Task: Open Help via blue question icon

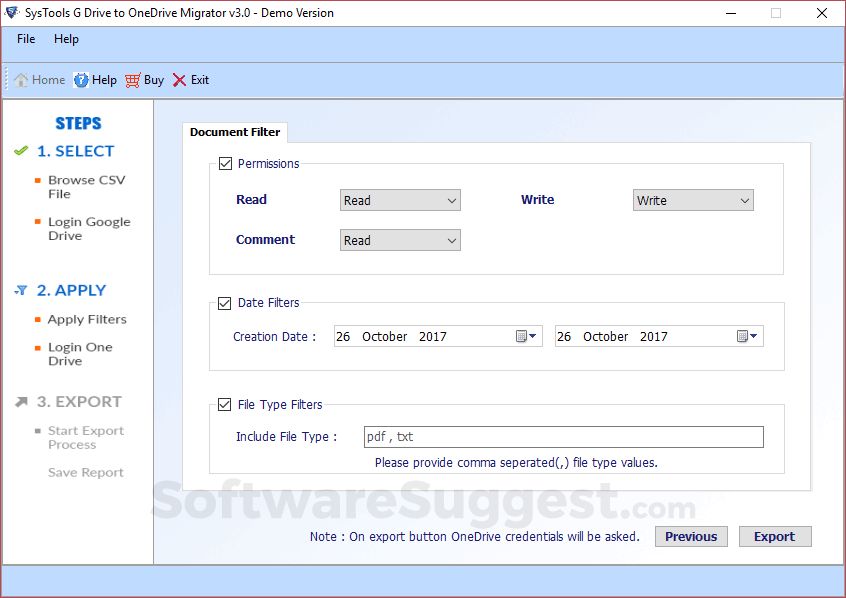Action: click(x=81, y=80)
